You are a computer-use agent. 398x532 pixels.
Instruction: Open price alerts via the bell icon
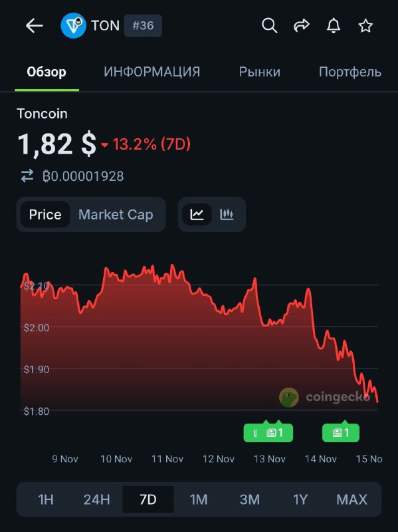(334, 25)
